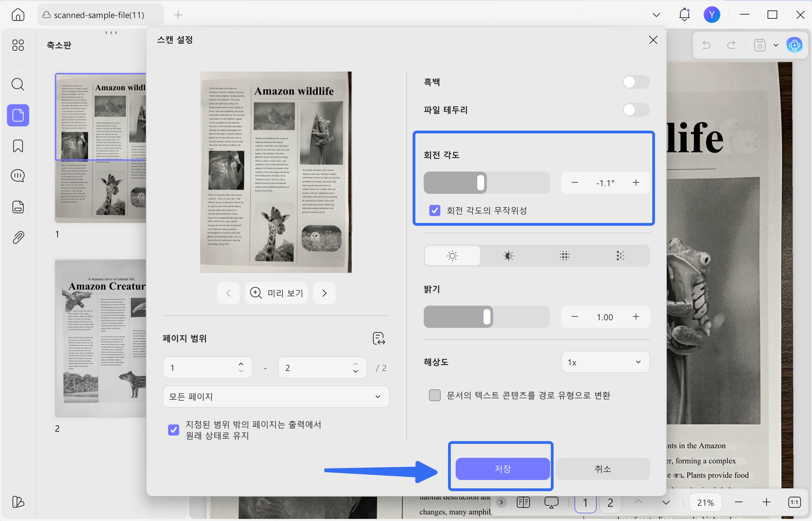Open thumbnail panel three-dot handle
This screenshot has width=812, height=521.
point(111,33)
